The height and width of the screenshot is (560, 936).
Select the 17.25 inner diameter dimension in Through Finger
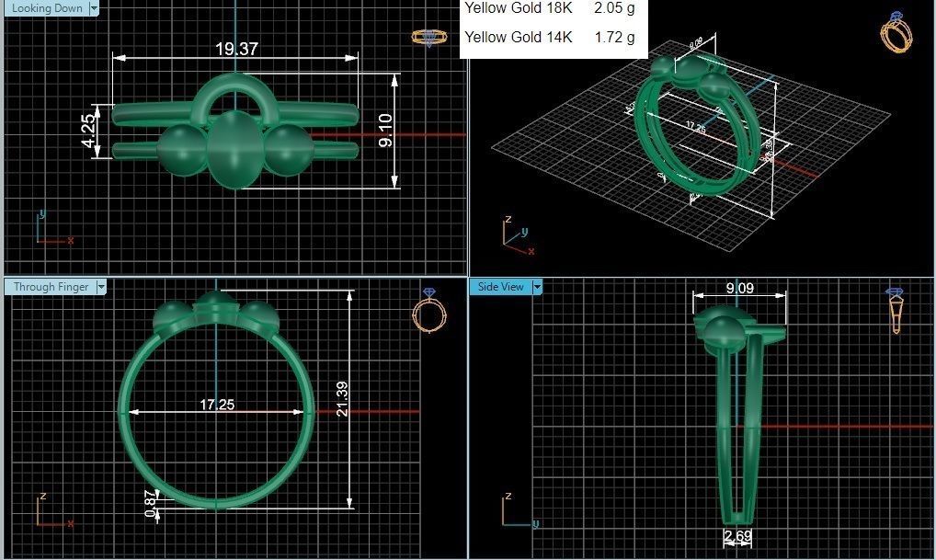point(217,405)
